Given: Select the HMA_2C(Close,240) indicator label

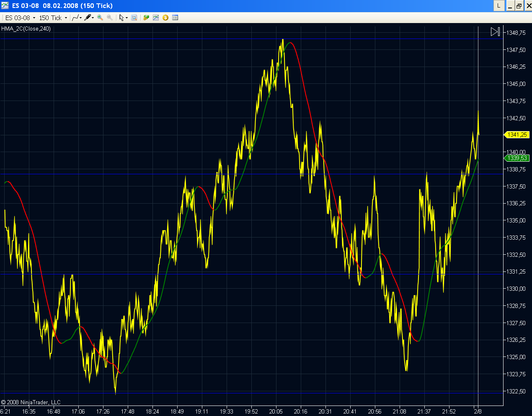Looking at the screenshot, I should click(x=26, y=29).
